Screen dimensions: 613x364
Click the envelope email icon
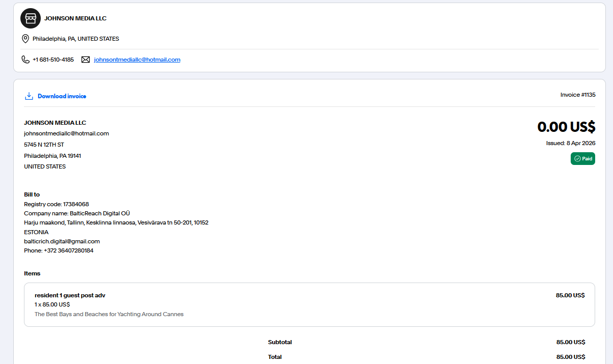coord(86,60)
